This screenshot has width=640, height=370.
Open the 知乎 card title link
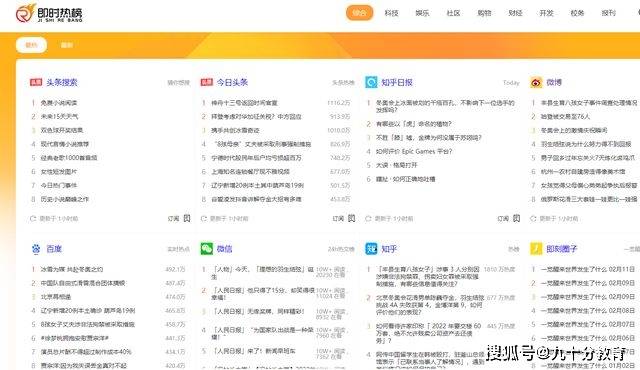[x=389, y=249]
